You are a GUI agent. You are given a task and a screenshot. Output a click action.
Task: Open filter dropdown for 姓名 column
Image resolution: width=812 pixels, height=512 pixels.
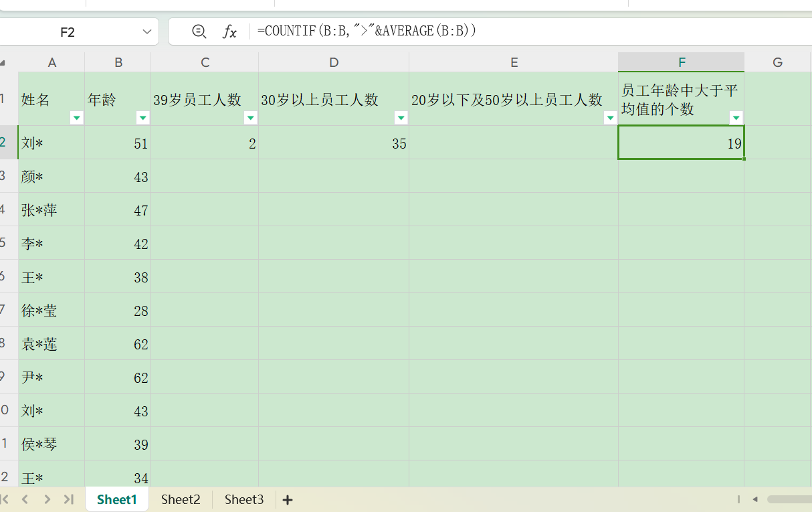(x=76, y=118)
